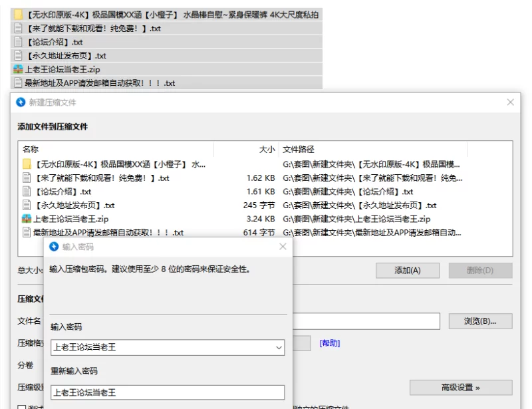This screenshot has height=409, width=532.
Task: Open the [帮助] link
Action: tap(330, 343)
